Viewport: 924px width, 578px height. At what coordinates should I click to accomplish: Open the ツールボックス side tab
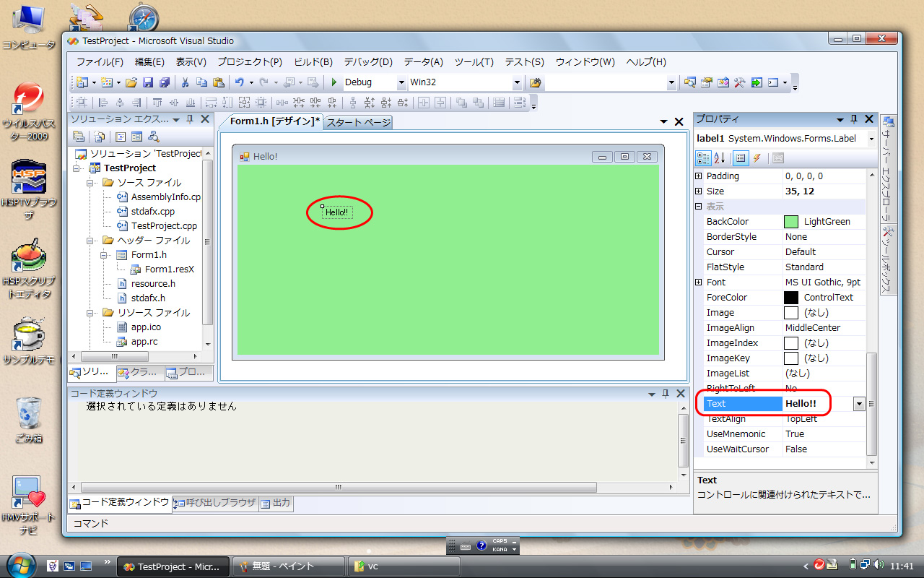(889, 259)
